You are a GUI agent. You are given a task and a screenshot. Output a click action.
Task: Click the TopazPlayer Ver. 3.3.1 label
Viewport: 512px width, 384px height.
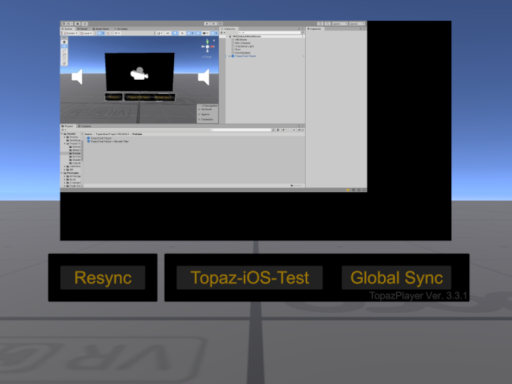(x=418, y=296)
